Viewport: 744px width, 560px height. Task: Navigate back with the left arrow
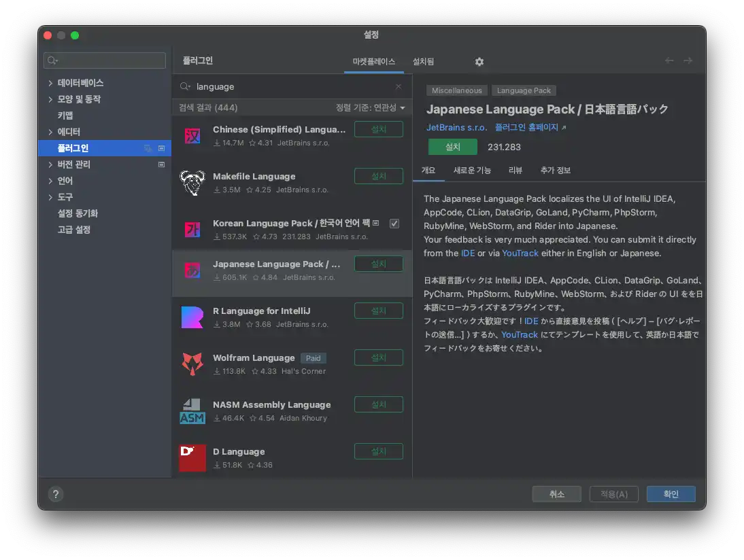669,60
